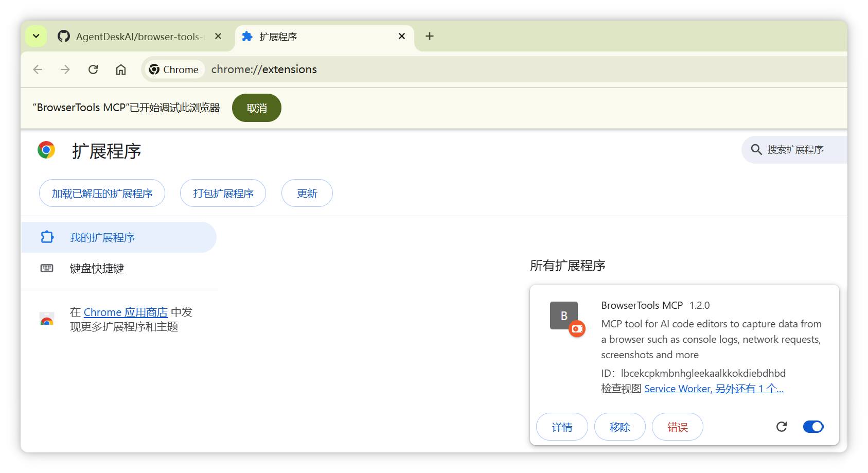Close the AgentDeskAI GitHub tab
The image size is (868, 473).
tap(218, 36)
